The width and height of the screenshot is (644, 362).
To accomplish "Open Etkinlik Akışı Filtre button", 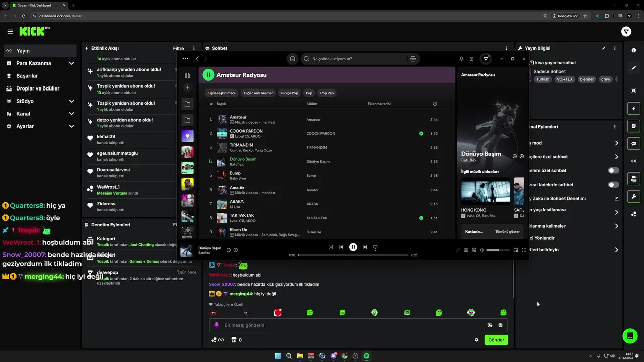I will point(178,48).
